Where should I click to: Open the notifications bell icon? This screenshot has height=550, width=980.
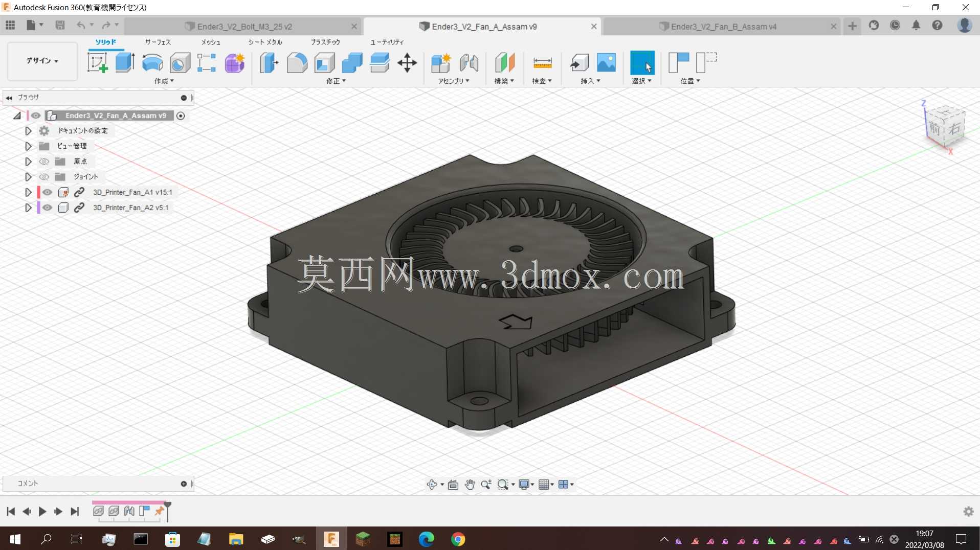pyautogui.click(x=916, y=26)
